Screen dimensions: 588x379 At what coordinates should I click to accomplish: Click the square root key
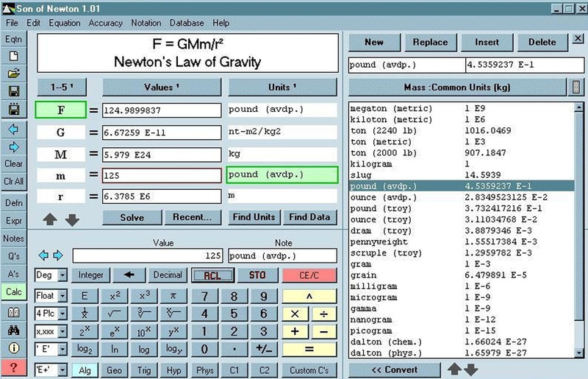pyautogui.click(x=115, y=314)
